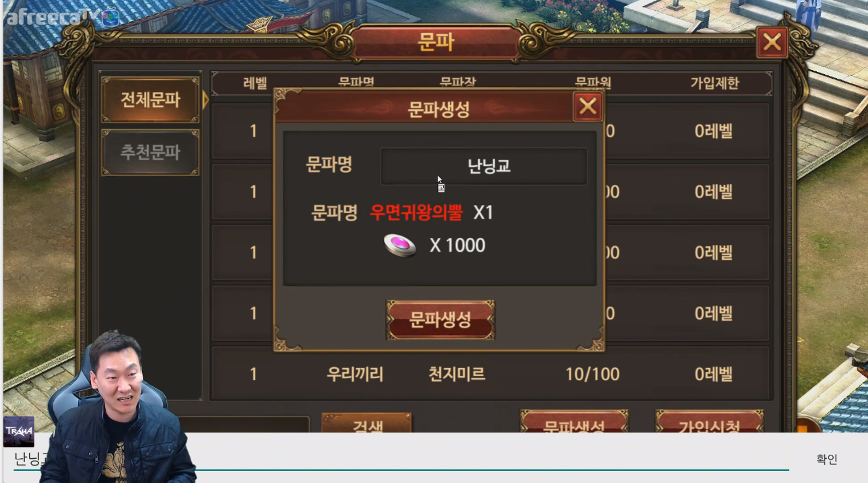Click the afreecaTV logo icon
The width and height of the screenshot is (868, 483).
pyautogui.click(x=111, y=17)
